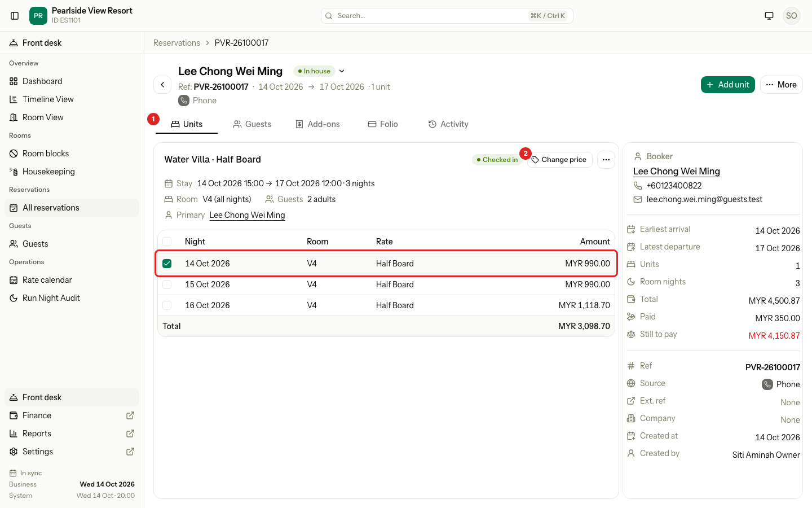The height and width of the screenshot is (508, 812).
Task: Click the display monitor icon in header
Action: coord(769,16)
